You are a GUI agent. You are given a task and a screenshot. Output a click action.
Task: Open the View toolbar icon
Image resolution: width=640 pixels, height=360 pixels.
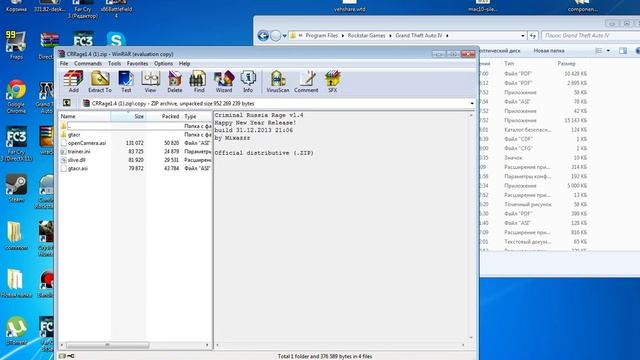coord(150,81)
